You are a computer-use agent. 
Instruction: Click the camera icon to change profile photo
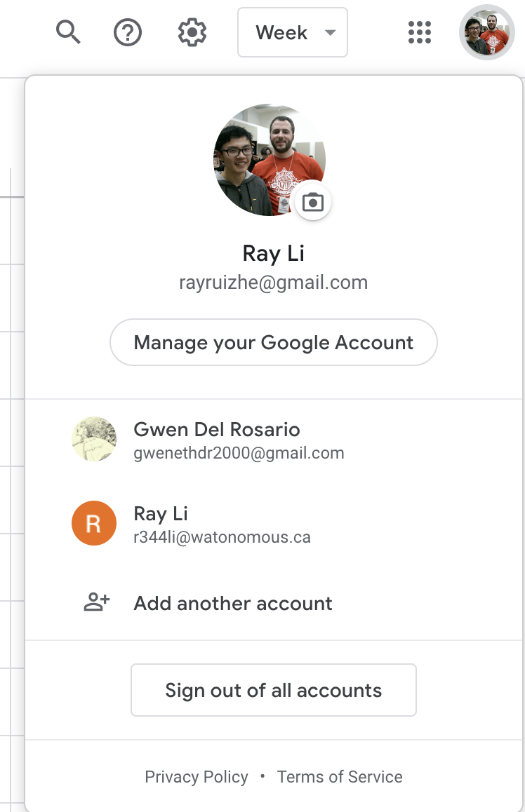pyautogui.click(x=312, y=202)
